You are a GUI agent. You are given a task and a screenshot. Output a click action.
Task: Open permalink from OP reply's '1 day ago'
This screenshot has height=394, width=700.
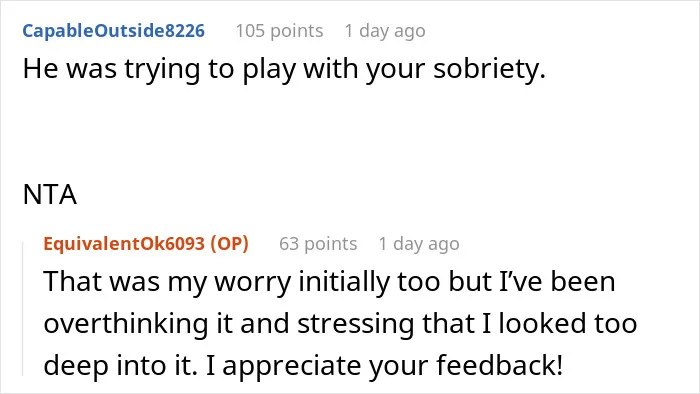[x=419, y=244]
